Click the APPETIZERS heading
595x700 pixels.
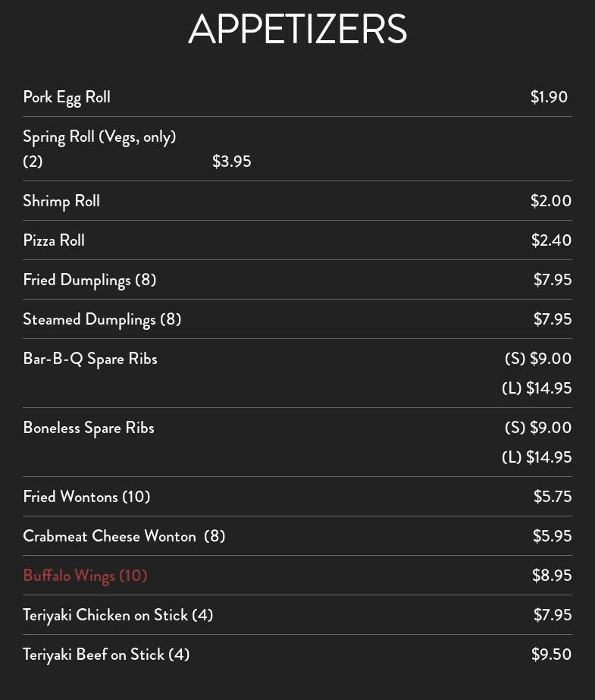click(297, 30)
